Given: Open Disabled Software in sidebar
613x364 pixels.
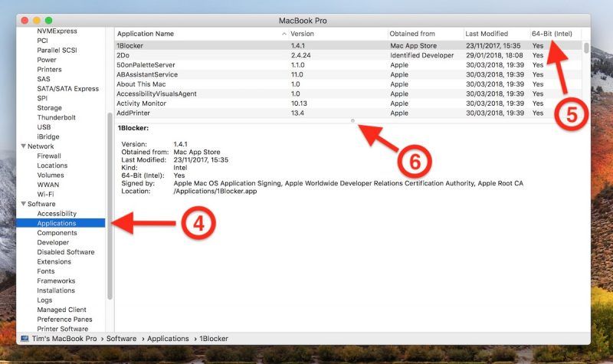Looking at the screenshot, I should coord(66,252).
